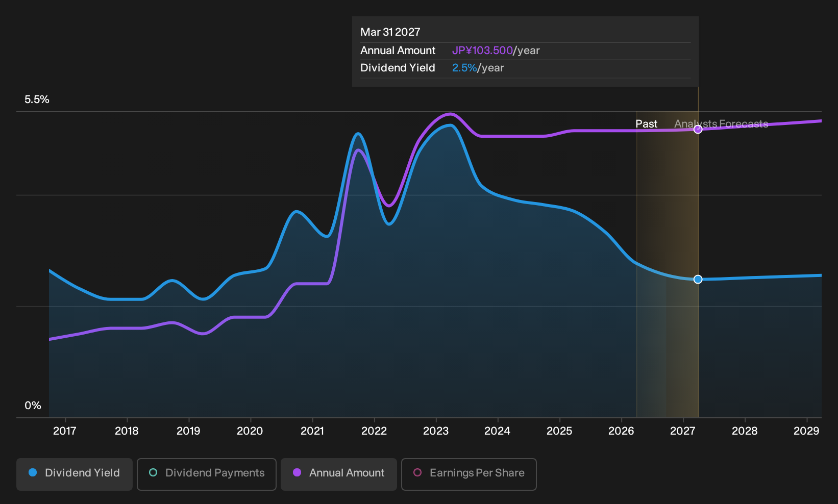This screenshot has width=838, height=504.
Task: Enable the Dividend Payments series
Action: [x=207, y=474]
